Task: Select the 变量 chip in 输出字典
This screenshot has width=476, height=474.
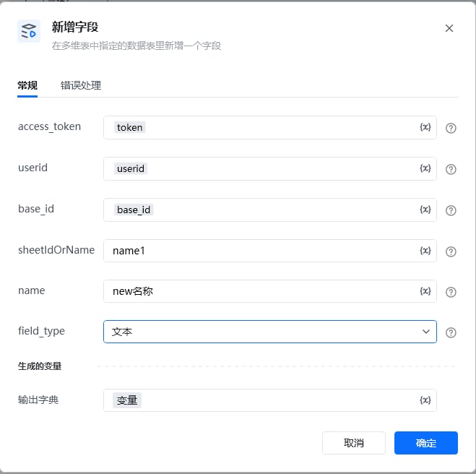Action: 127,400
